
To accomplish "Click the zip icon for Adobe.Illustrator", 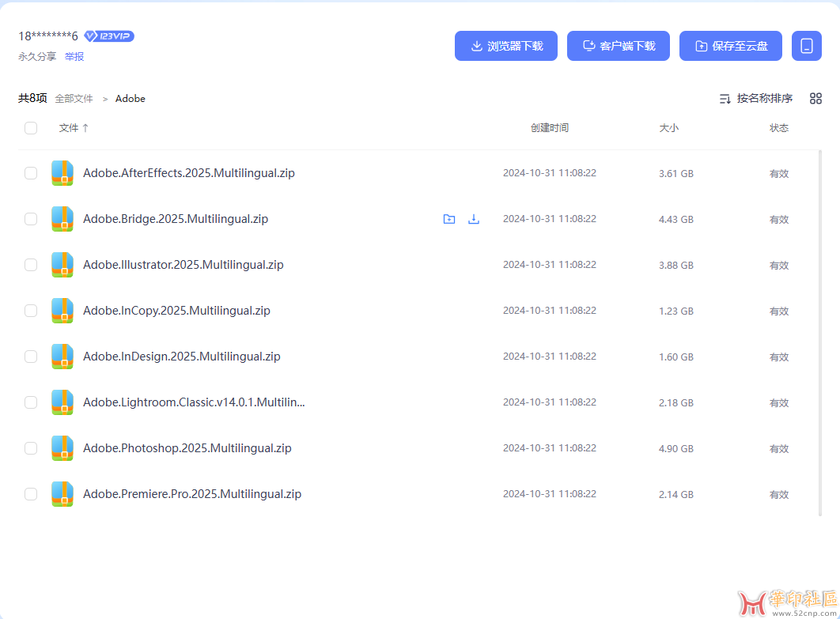I will [62, 265].
